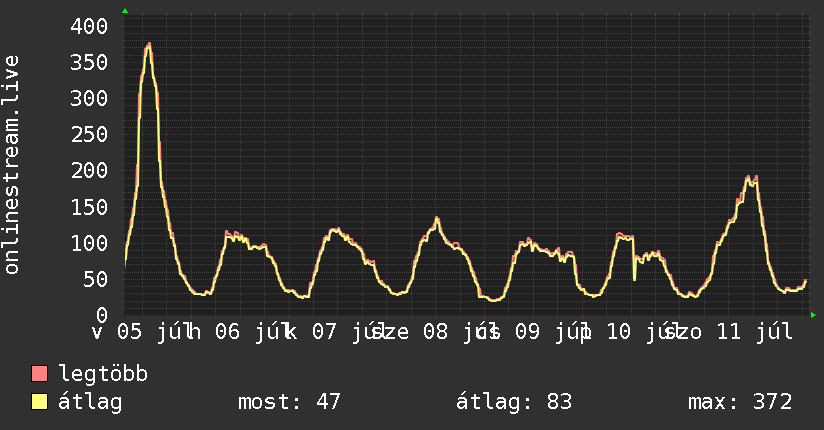824x430 pixels.
Task: Click the 400 y-axis label
Action: click(89, 26)
